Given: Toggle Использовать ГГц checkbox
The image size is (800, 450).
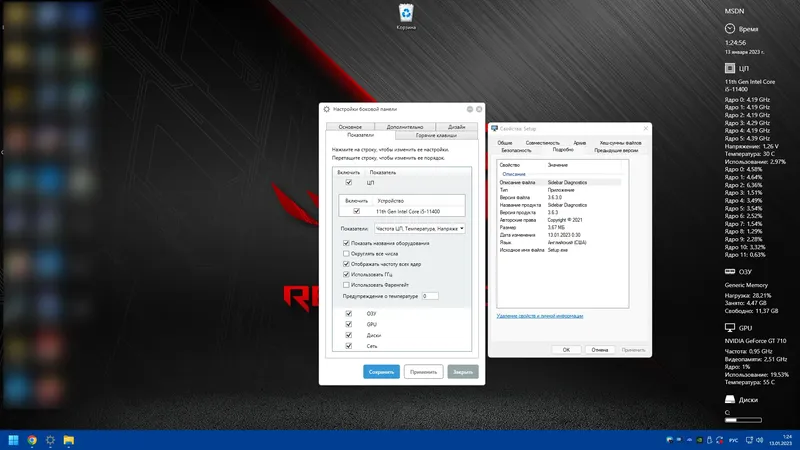Looking at the screenshot, I should tap(346, 274).
